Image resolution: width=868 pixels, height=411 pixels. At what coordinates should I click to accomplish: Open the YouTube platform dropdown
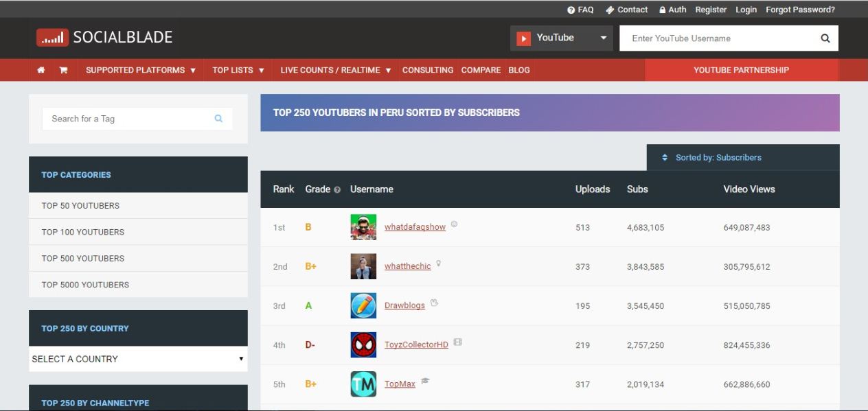(561, 38)
